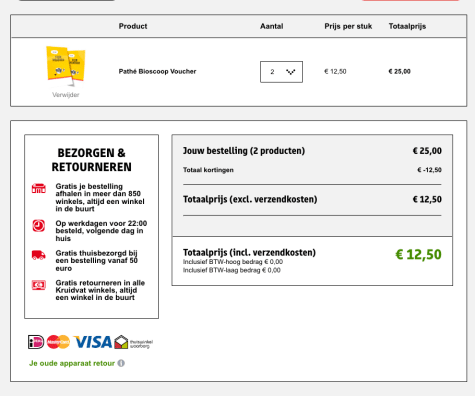Click the Totaal kortingen € -12,50 amount
The width and height of the screenshot is (475, 396).
(429, 170)
